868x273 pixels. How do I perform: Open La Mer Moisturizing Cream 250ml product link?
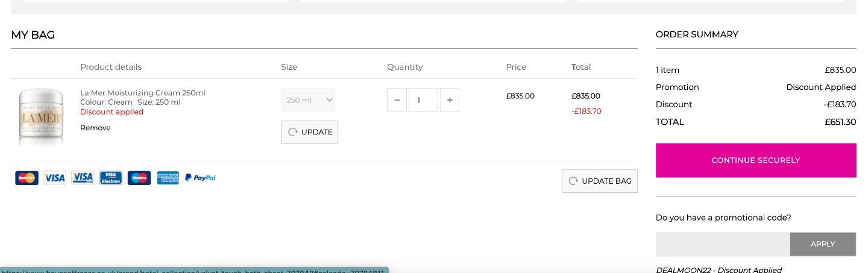point(143,93)
